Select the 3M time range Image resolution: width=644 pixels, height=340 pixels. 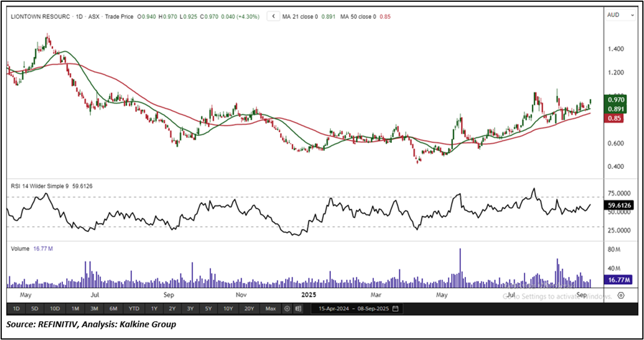[94, 308]
